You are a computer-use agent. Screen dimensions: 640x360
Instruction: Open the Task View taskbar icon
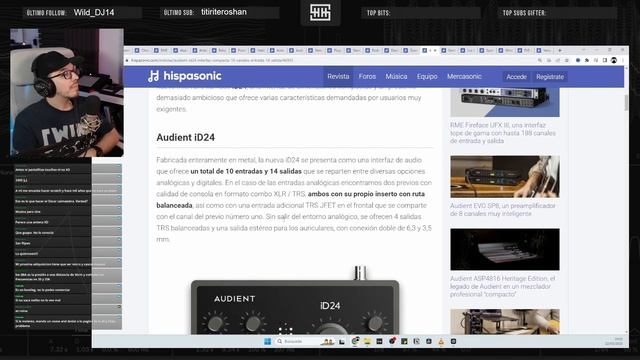[342, 342]
